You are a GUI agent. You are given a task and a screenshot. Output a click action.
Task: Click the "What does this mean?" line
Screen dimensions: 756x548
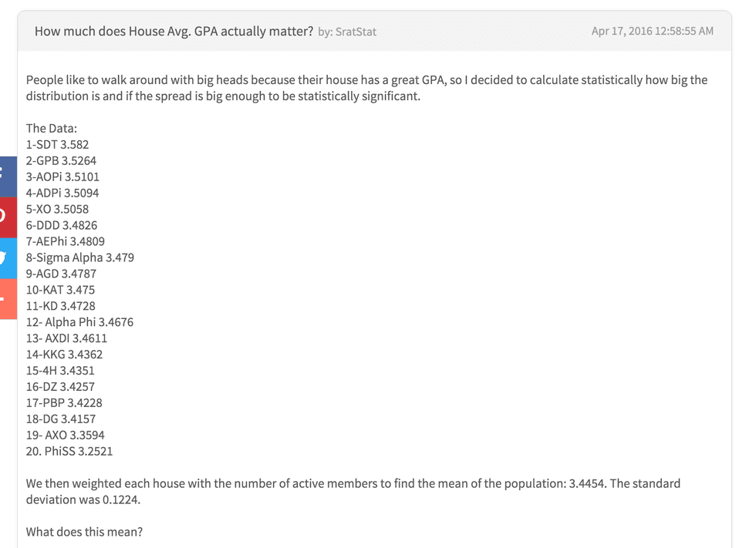click(85, 532)
